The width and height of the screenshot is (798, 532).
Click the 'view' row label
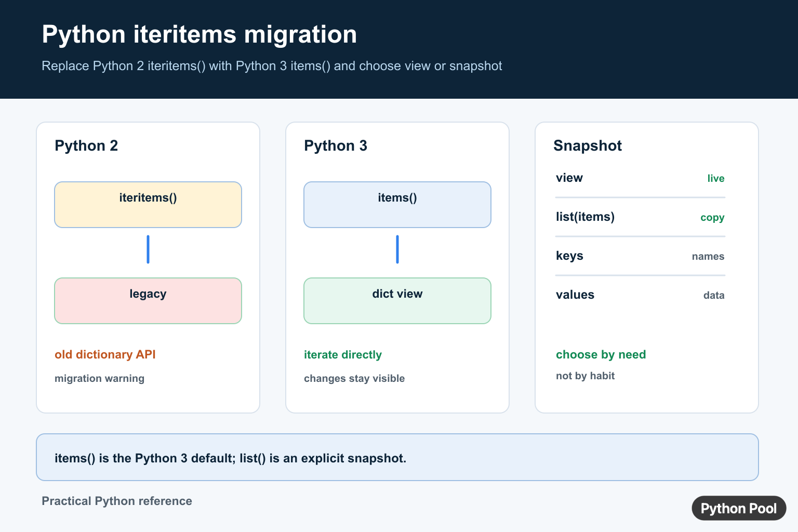point(569,178)
